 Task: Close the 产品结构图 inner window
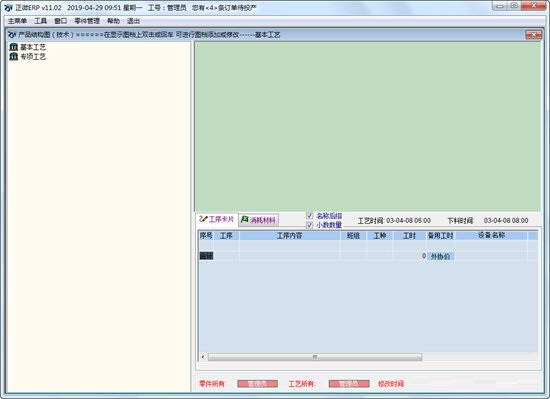[534, 34]
